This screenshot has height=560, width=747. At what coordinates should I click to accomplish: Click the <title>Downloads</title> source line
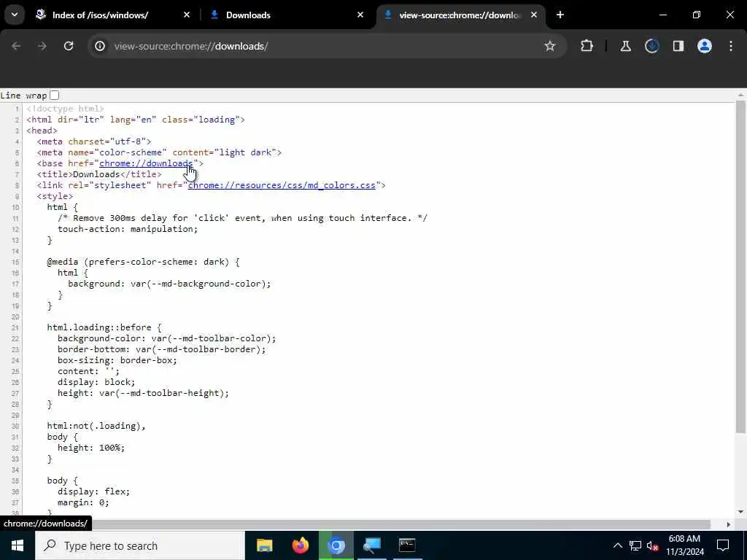[99, 174]
